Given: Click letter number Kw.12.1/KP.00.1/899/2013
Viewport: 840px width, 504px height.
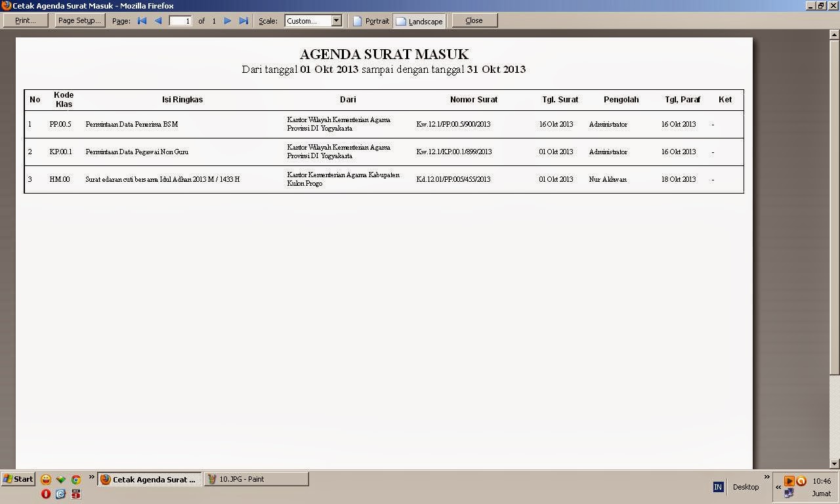Looking at the screenshot, I should click(x=454, y=152).
